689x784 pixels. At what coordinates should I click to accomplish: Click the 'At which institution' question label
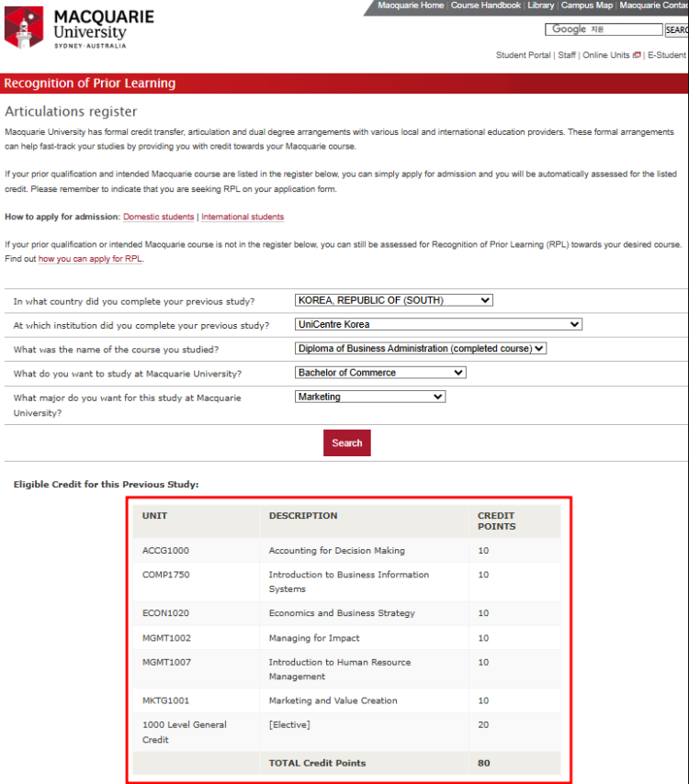141,326
